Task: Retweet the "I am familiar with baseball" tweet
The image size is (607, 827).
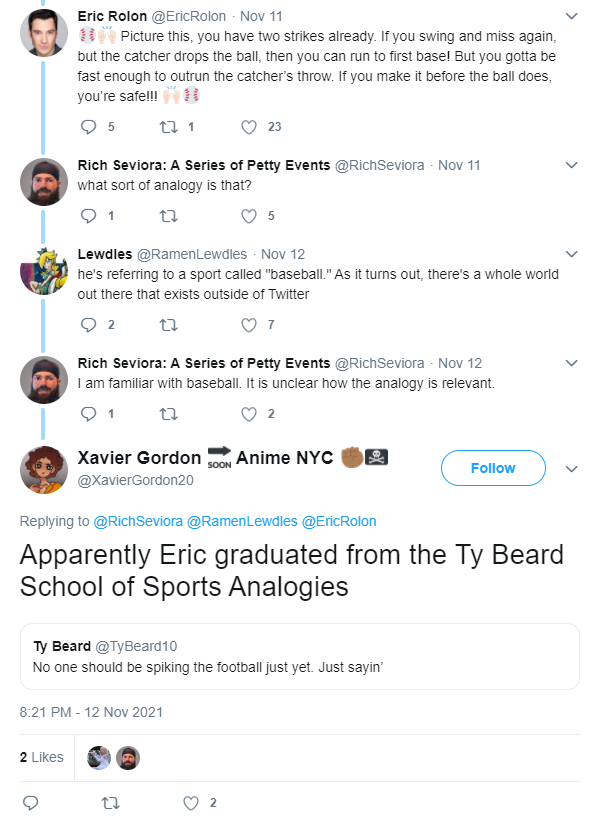Action: point(169,413)
